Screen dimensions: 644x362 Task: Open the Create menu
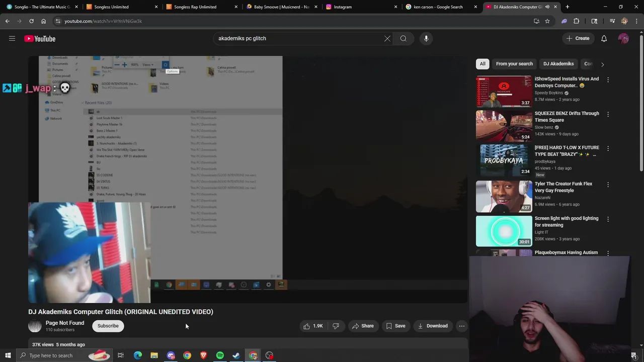[x=577, y=38]
